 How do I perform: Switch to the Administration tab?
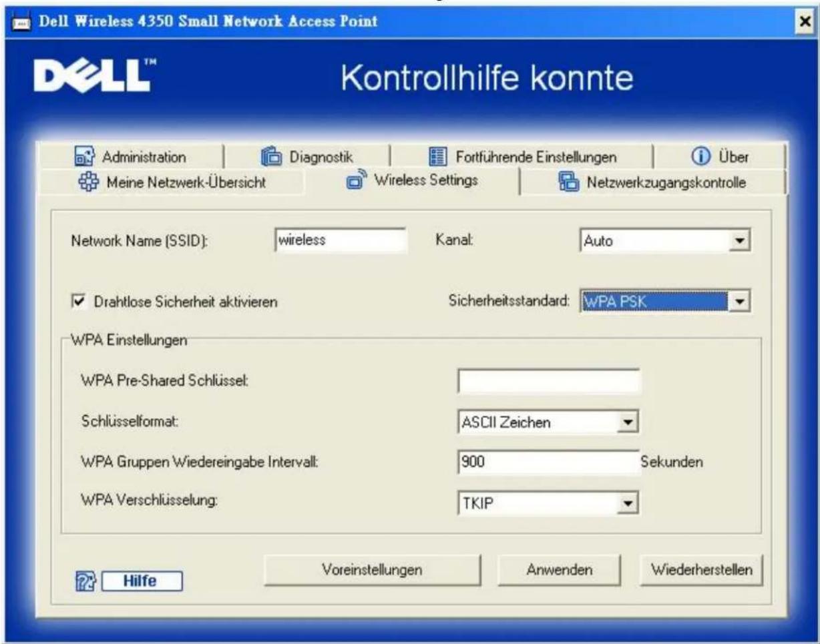coord(132,157)
